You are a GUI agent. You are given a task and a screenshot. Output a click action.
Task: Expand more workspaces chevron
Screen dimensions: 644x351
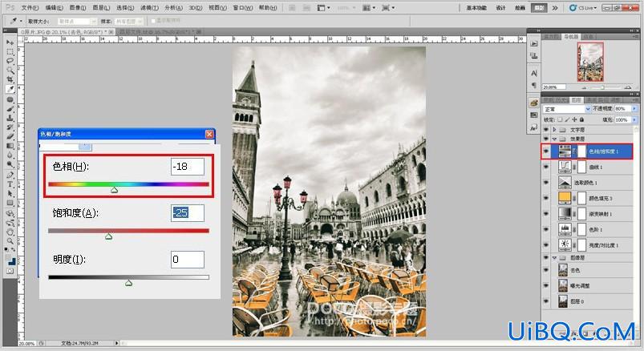coord(555,7)
